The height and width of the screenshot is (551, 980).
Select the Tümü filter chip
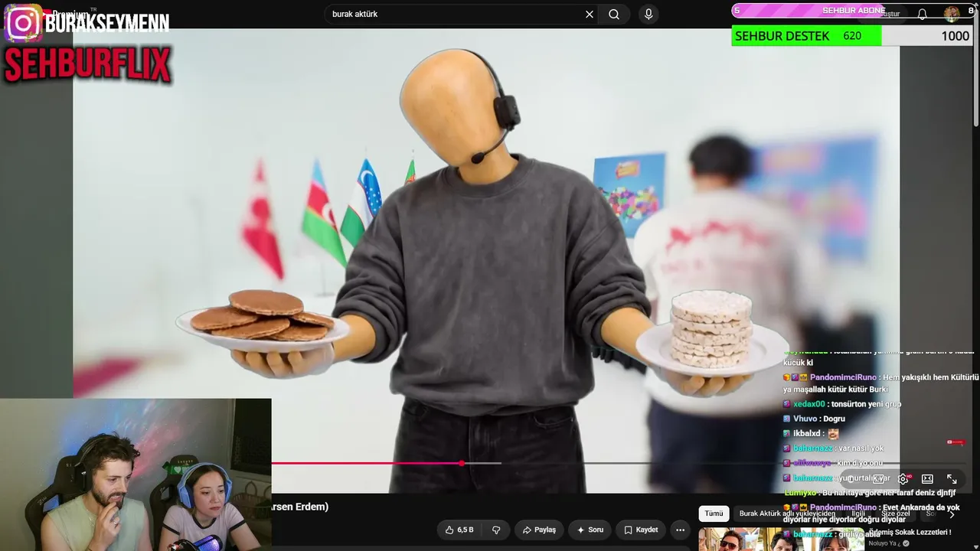[x=714, y=514]
